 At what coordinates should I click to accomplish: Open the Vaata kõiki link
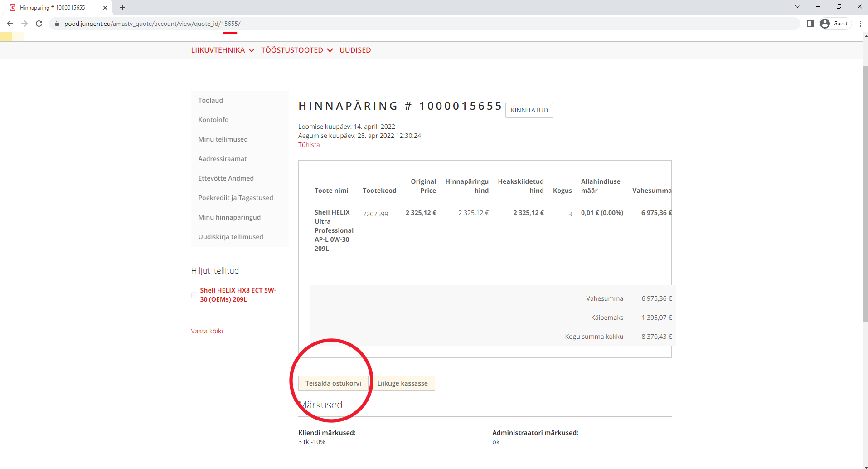click(x=207, y=331)
